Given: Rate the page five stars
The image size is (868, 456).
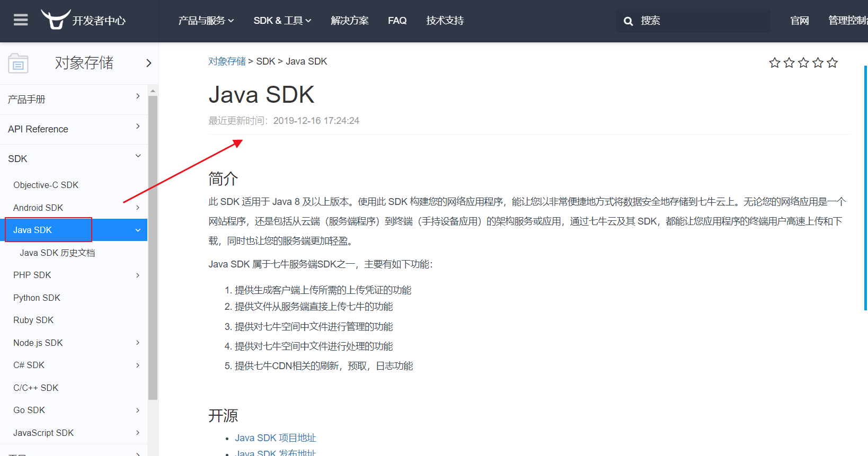Looking at the screenshot, I should tap(832, 63).
